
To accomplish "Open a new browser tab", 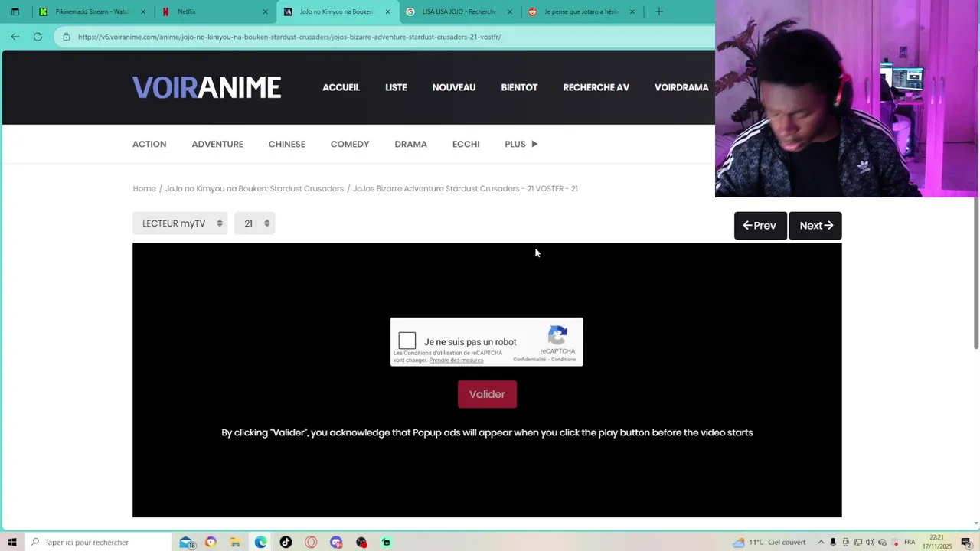I will coord(658,11).
